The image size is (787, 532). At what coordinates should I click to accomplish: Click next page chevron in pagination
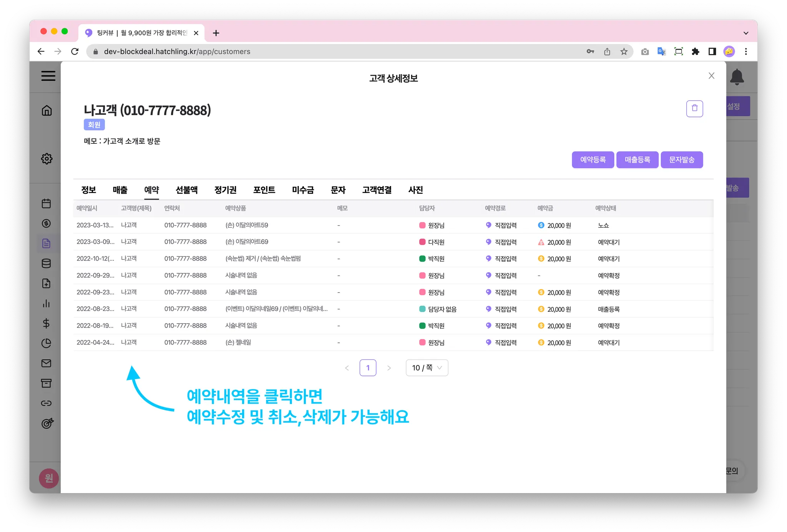pyautogui.click(x=389, y=368)
